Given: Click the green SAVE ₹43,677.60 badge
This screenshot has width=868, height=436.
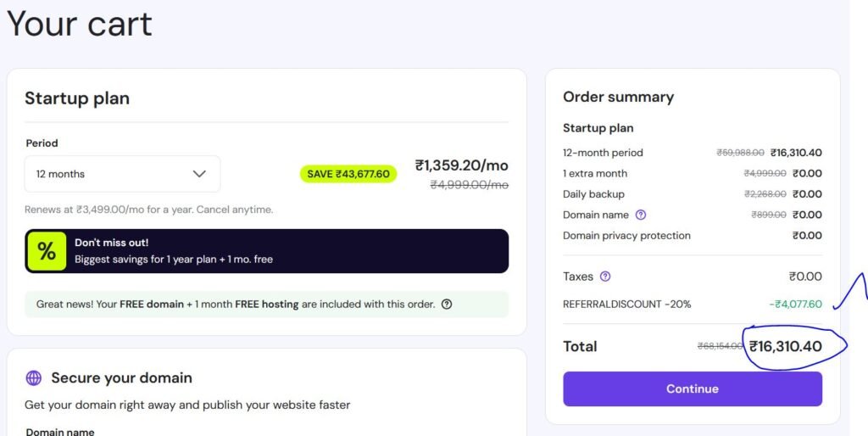Looking at the screenshot, I should 348,174.
